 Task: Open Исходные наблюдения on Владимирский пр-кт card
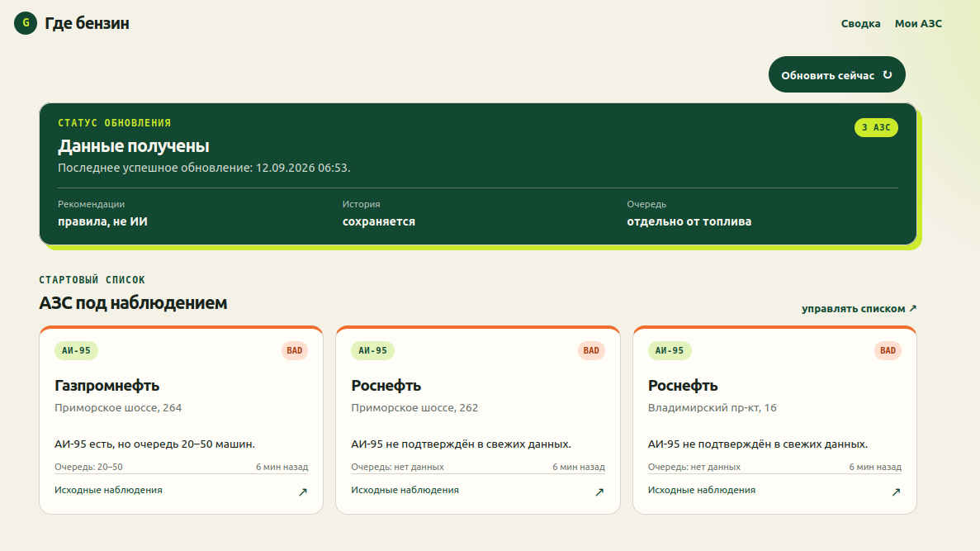[x=701, y=490]
